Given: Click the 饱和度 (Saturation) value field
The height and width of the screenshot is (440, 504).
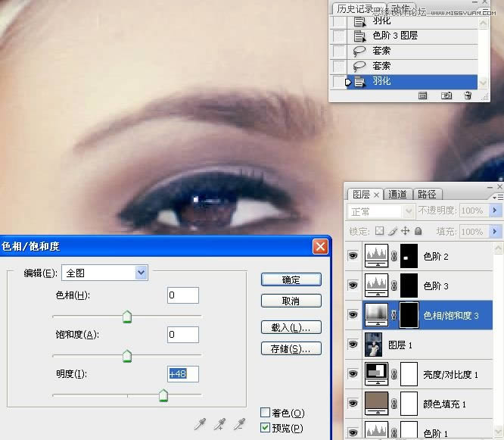Looking at the screenshot, I should tap(183, 334).
